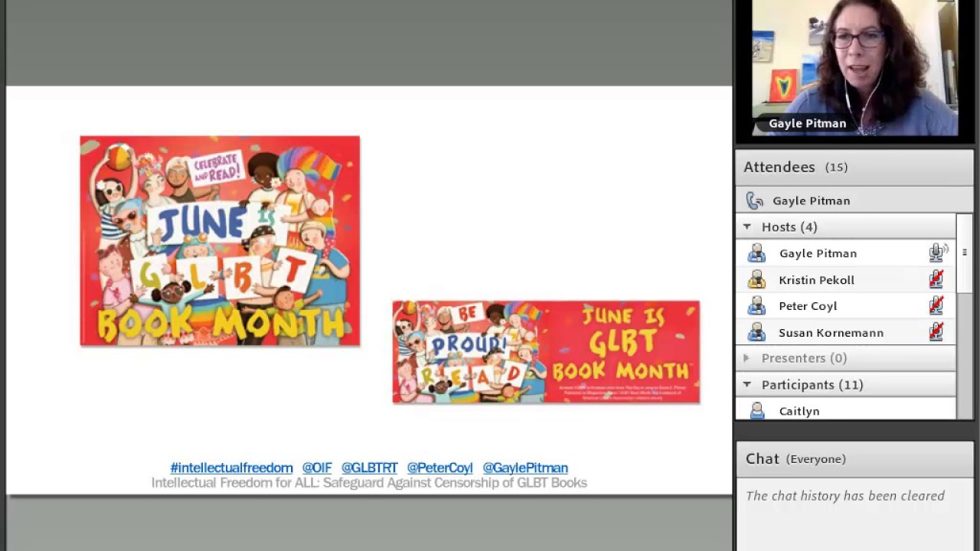The image size is (980, 551).
Task: Click the Be Proud Read banner image
Action: pyautogui.click(x=546, y=352)
